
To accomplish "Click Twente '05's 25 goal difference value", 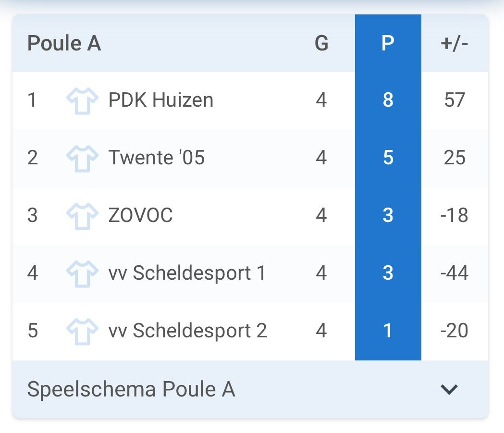I will (455, 158).
